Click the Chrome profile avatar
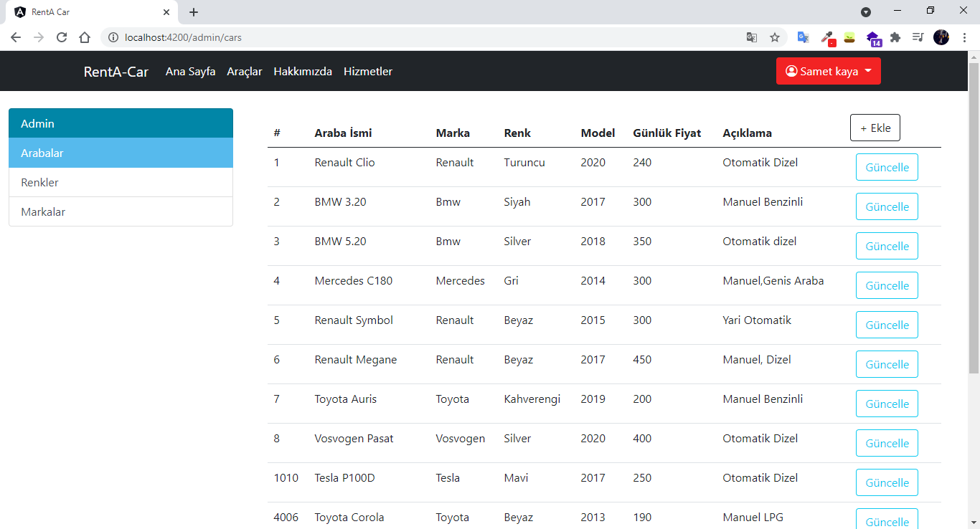980x529 pixels. click(x=941, y=37)
